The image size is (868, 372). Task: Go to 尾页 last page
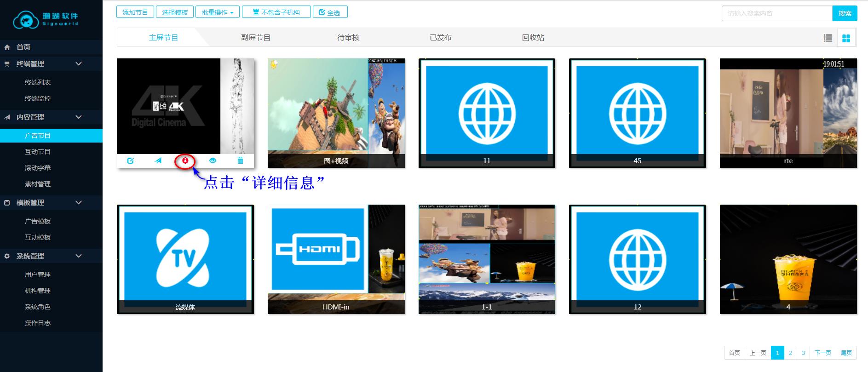pos(846,353)
